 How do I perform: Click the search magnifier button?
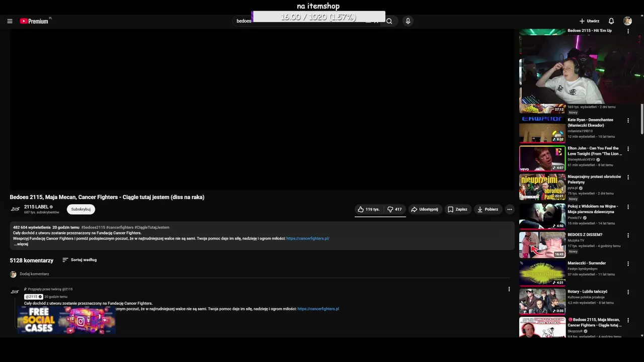click(x=389, y=21)
